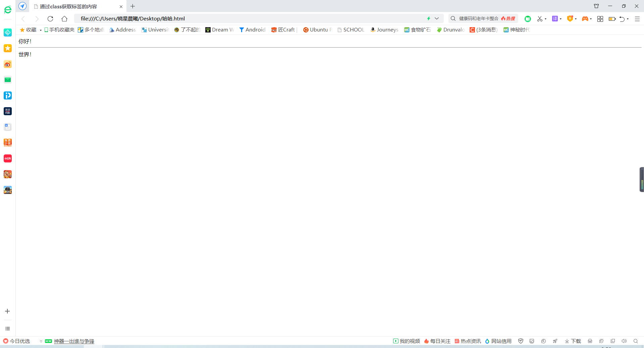Open the SCHOOL bookmark
Screen dimensions: 644x348
[x=351, y=30]
